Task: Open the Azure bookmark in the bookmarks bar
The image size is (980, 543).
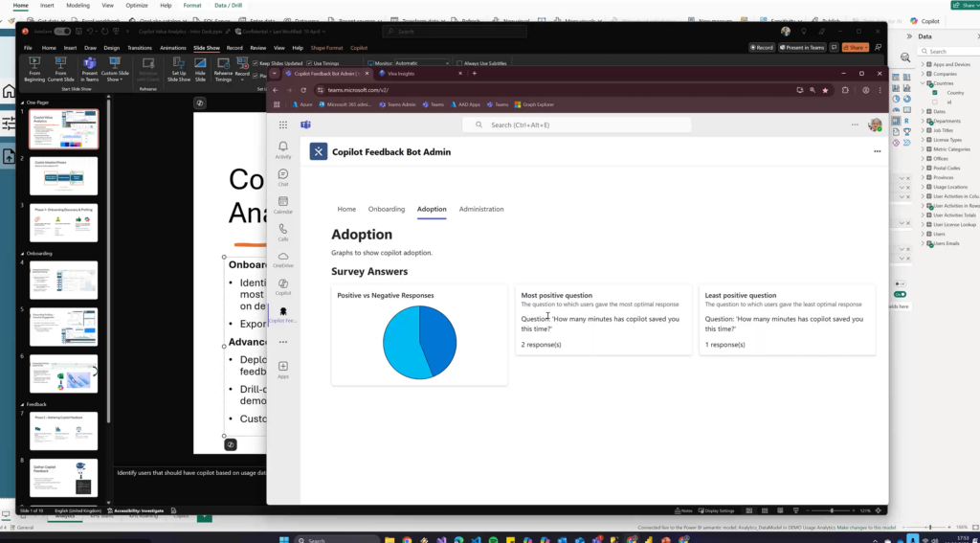Action: pos(301,104)
